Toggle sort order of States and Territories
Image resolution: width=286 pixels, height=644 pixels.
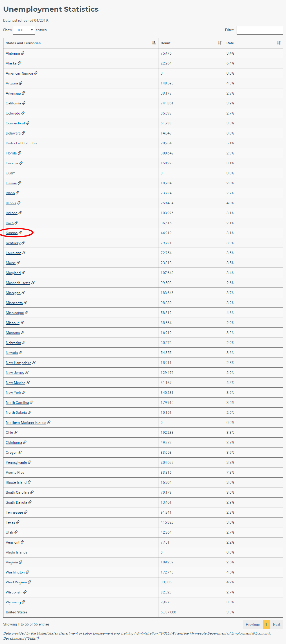[154, 43]
